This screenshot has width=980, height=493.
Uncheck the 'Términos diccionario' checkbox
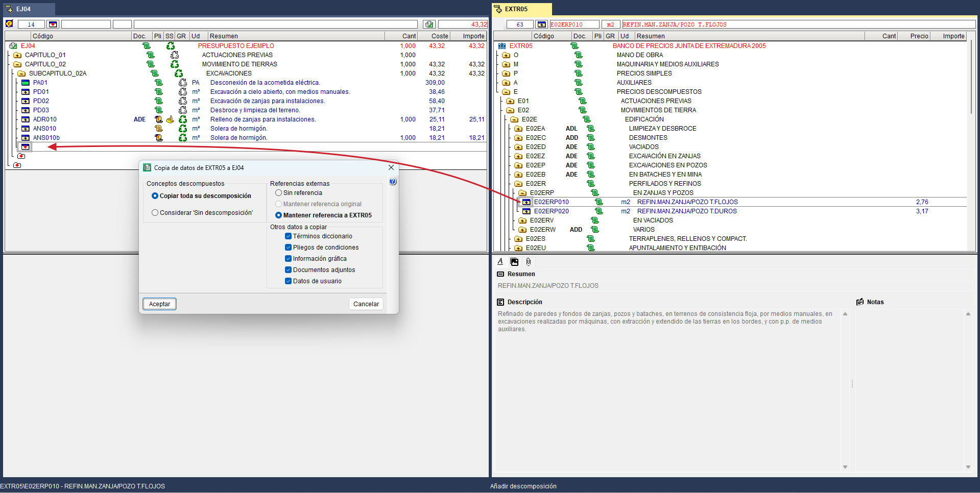[x=288, y=236]
